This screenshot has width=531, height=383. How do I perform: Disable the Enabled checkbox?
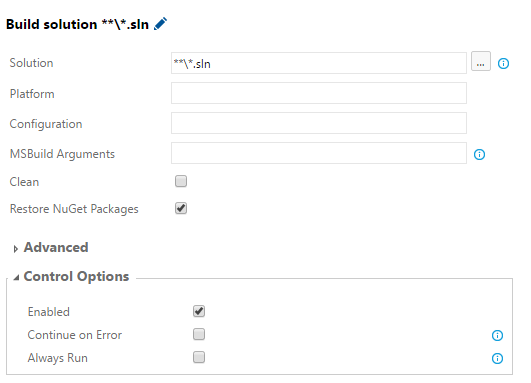pos(199,311)
